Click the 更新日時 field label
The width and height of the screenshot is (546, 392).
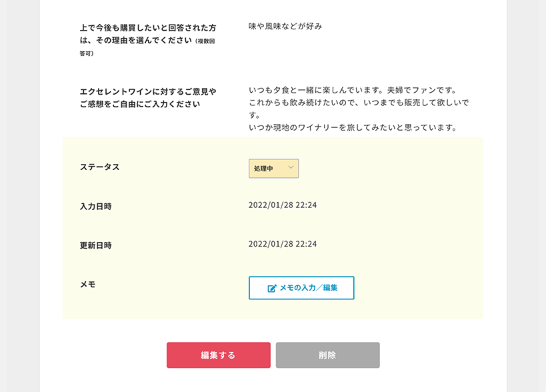coord(97,244)
